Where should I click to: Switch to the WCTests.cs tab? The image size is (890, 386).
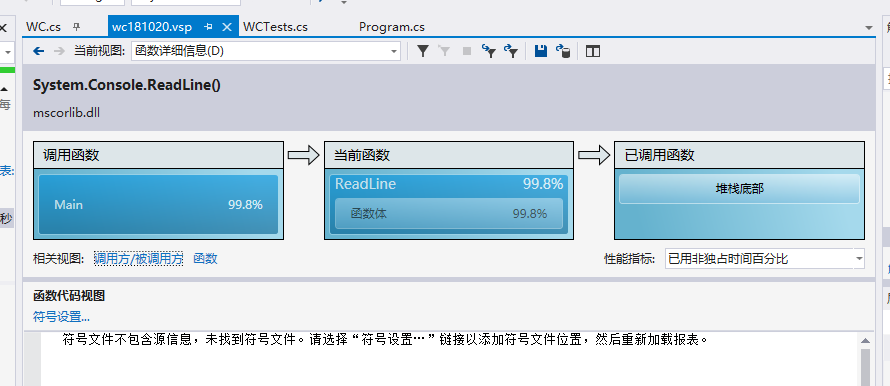(275, 27)
